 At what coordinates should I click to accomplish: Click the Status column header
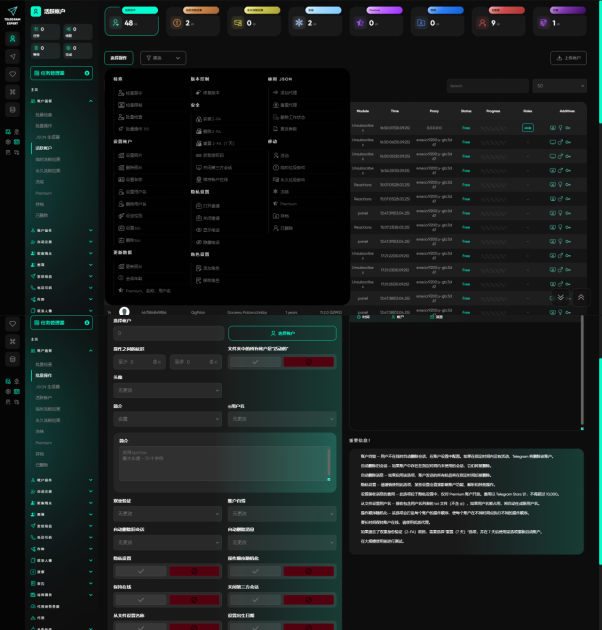[x=466, y=111]
